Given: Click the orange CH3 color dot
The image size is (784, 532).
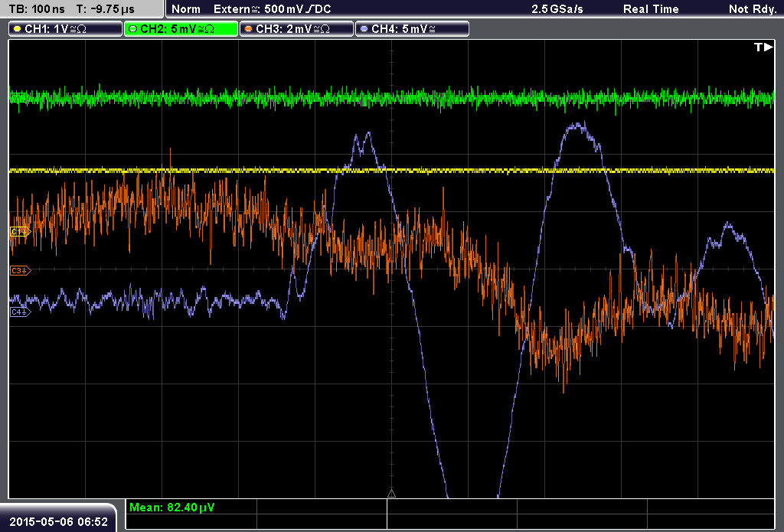Looking at the screenshot, I should pos(249,29).
